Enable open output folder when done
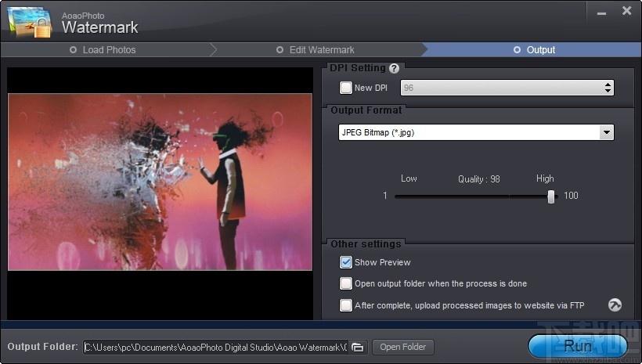This screenshot has height=364, width=642. pyautogui.click(x=345, y=283)
